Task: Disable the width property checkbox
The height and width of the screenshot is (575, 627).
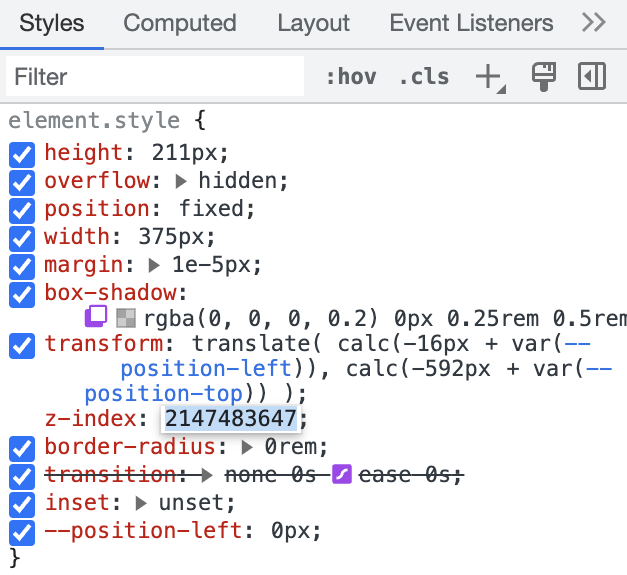Action: 22,238
